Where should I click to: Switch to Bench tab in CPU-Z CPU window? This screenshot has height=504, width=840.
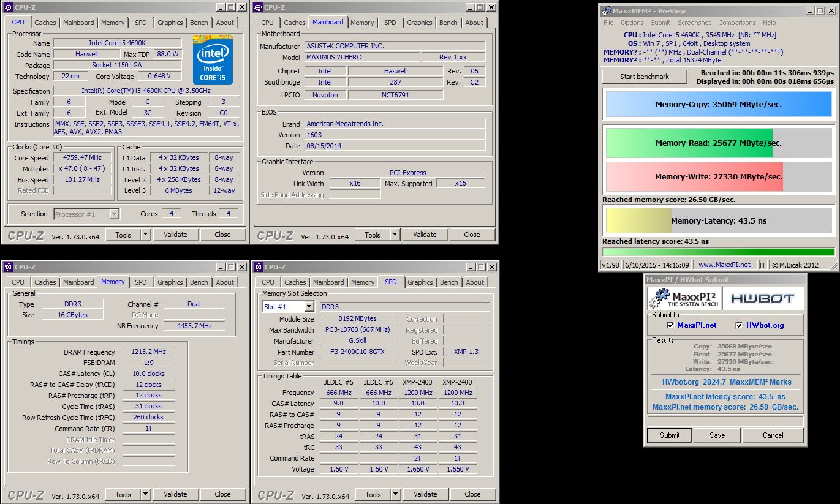(199, 23)
